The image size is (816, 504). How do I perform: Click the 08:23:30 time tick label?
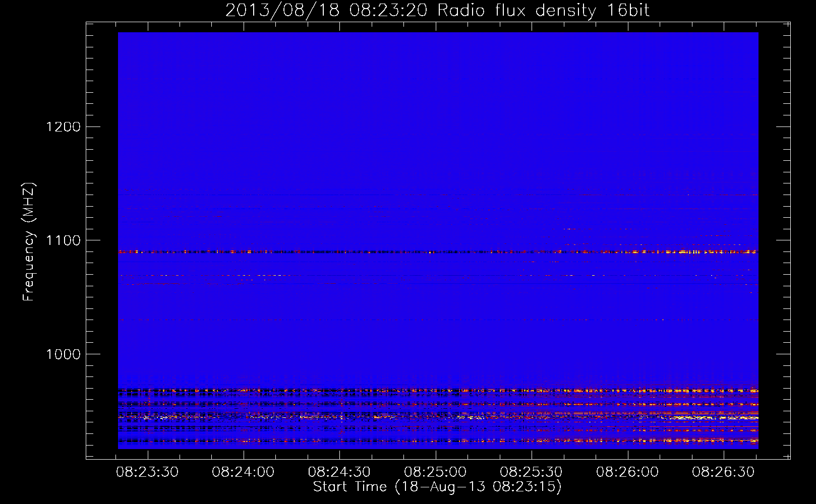click(147, 472)
